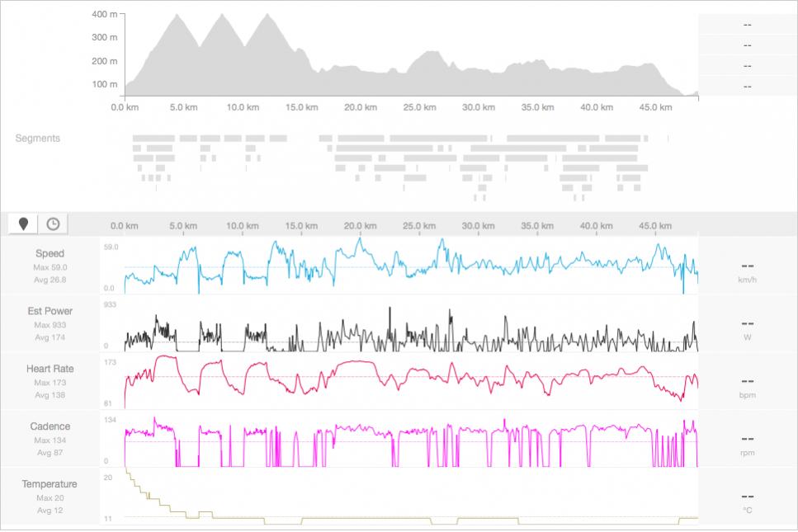The height and width of the screenshot is (532, 798).
Task: Click the 'Max 933' power value
Action: (50, 325)
